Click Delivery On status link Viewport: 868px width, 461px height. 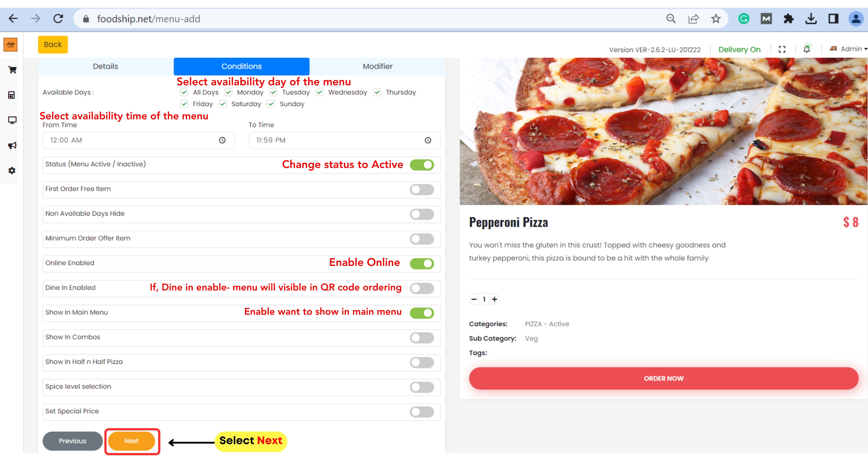739,50
